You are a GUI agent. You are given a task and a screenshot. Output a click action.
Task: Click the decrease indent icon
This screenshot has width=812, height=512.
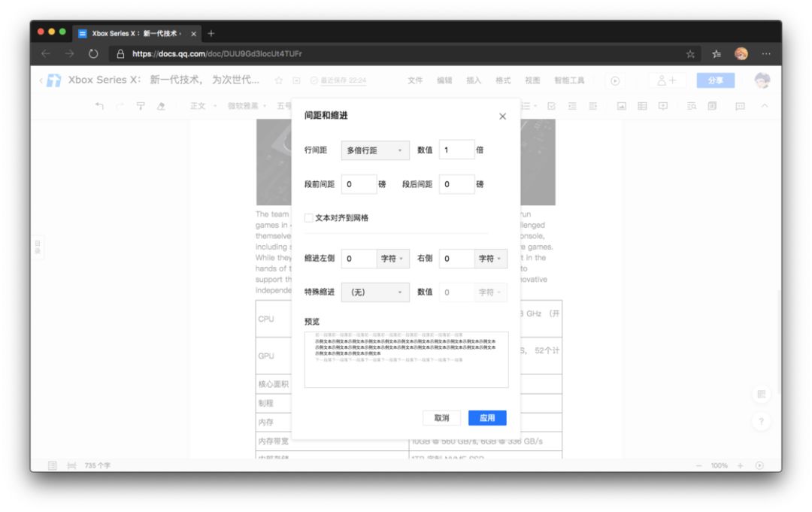pos(572,105)
